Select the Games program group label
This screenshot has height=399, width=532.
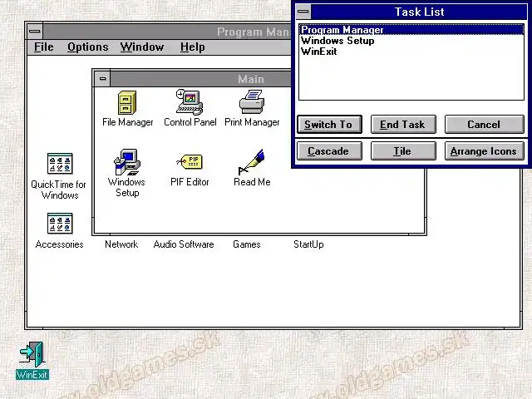246,244
